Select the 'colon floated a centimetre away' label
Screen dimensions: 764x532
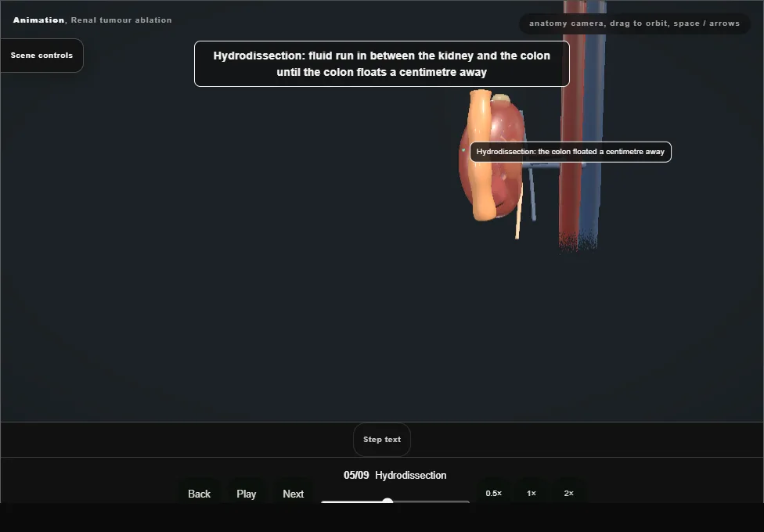571,152
